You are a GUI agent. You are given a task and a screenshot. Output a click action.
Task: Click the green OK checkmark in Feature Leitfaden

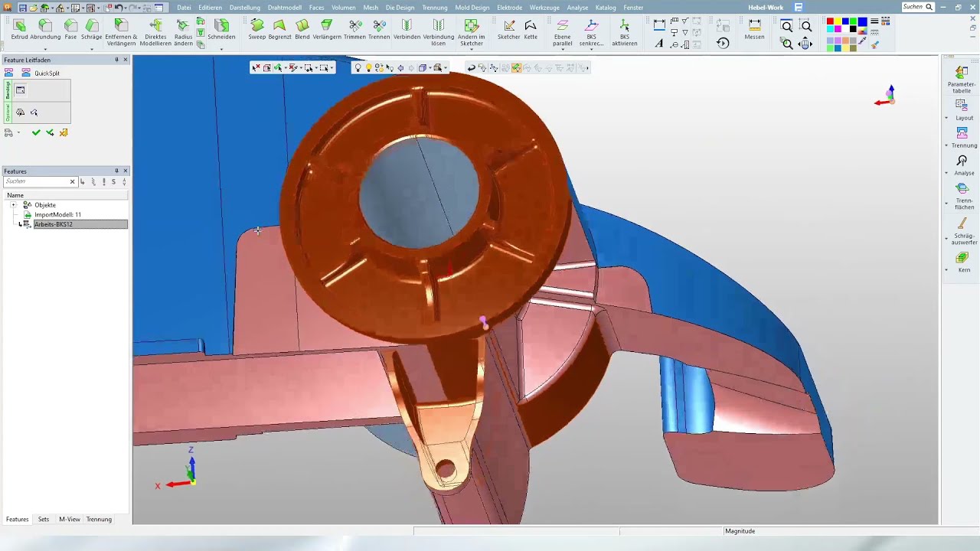(36, 132)
